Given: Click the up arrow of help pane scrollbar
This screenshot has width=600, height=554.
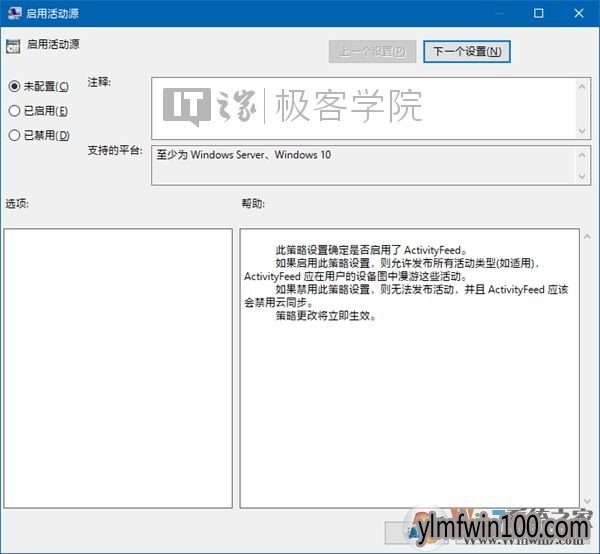Looking at the screenshot, I should 588,237.
